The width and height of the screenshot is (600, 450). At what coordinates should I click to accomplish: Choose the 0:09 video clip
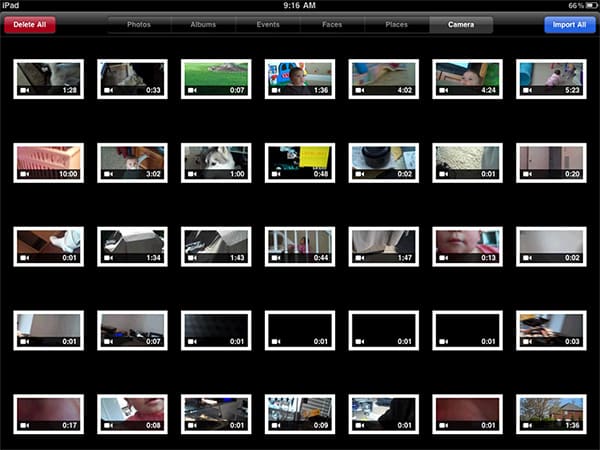[x=300, y=414]
